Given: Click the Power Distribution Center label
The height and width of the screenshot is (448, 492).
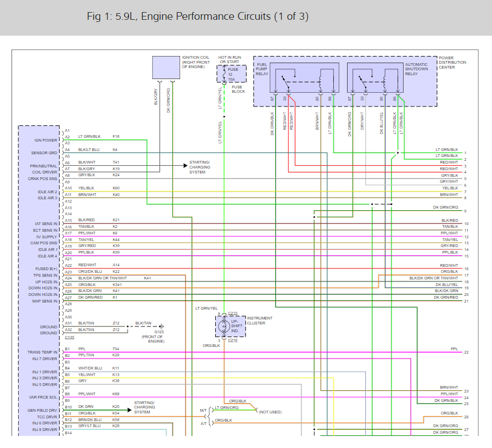Looking at the screenshot, I should 452,63.
